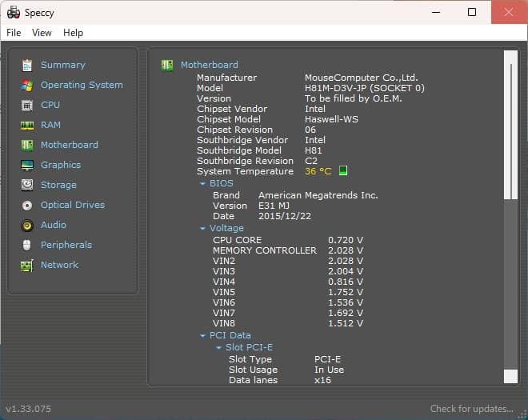
Task: Click the VIN4 0.816 V row
Action: pos(288,282)
